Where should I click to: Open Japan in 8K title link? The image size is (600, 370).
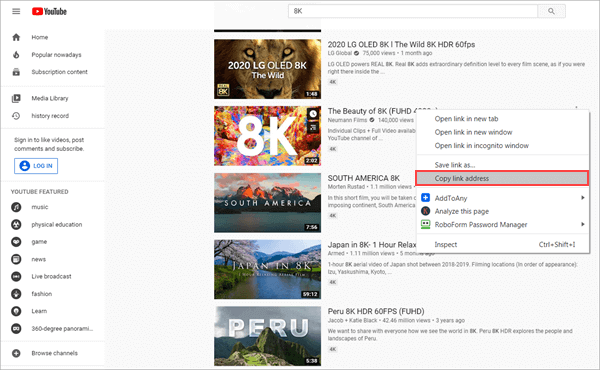click(372, 244)
